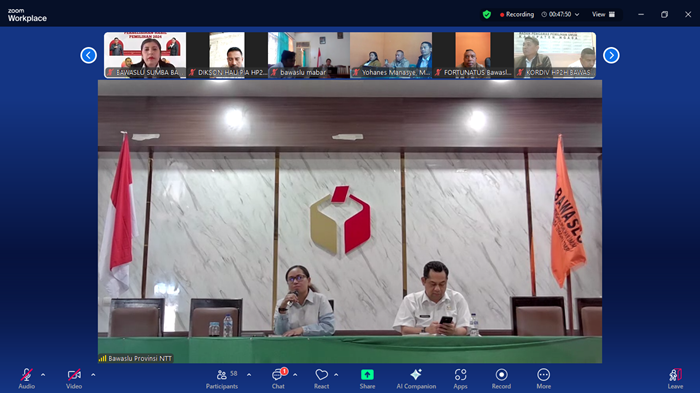Click the green Share screen button

(367, 378)
